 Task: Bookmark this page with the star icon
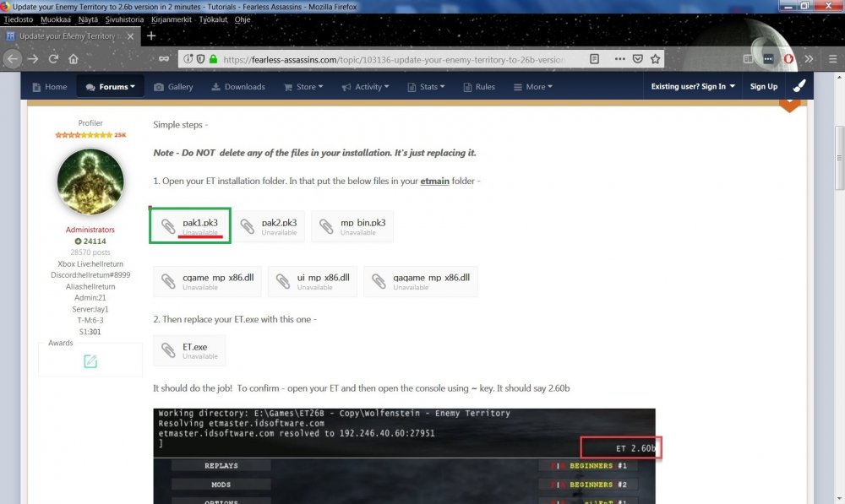(655, 59)
